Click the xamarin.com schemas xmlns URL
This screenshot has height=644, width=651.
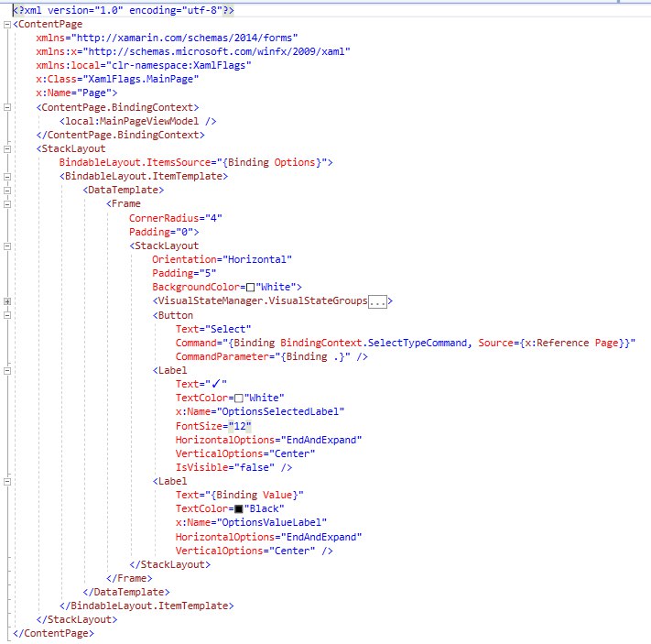click(185, 38)
